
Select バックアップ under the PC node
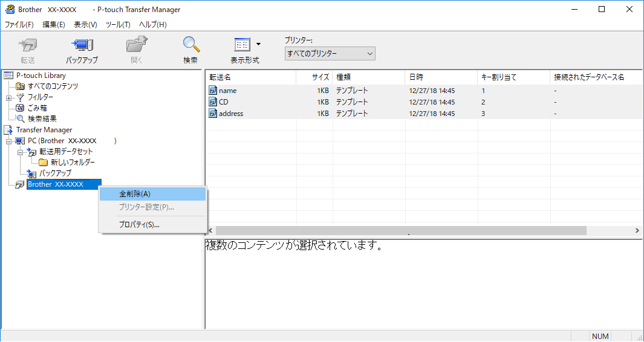55,173
